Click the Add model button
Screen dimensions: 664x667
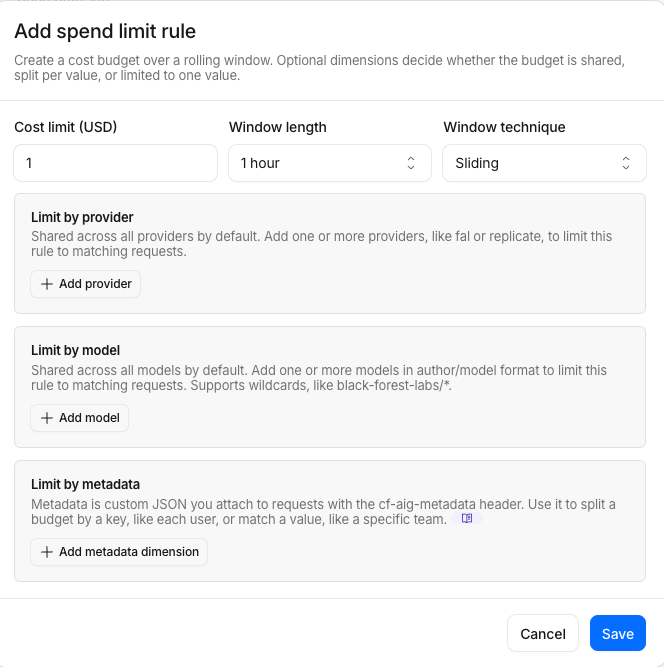click(80, 418)
